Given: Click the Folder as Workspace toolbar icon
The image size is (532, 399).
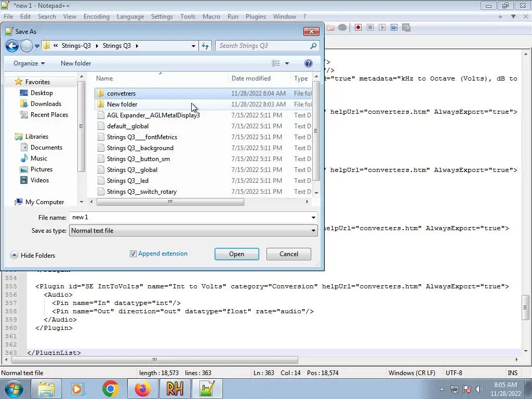Looking at the screenshot, I should tap(330, 28).
